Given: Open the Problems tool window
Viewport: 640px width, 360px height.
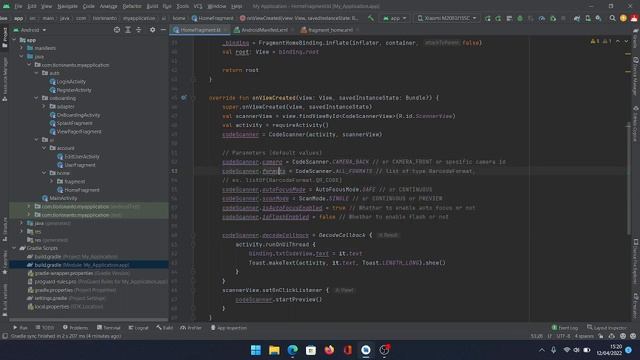Looking at the screenshot, I should coord(76,328).
